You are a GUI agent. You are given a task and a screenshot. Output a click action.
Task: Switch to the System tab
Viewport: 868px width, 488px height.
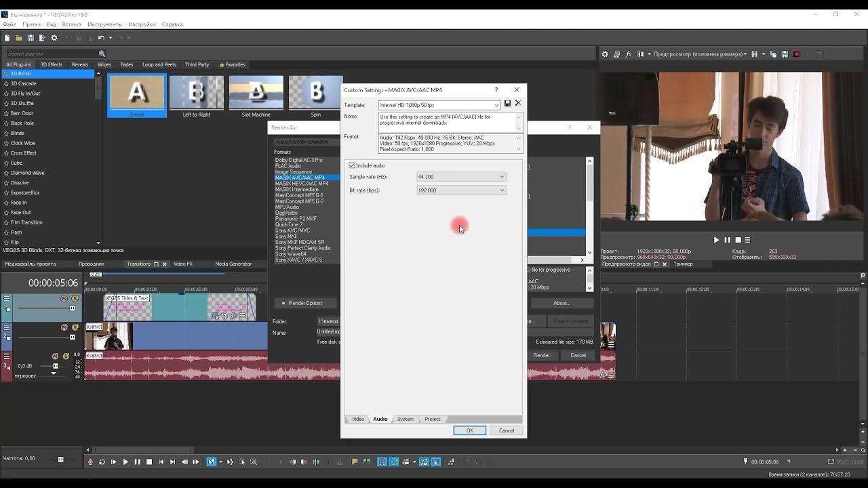tap(405, 419)
